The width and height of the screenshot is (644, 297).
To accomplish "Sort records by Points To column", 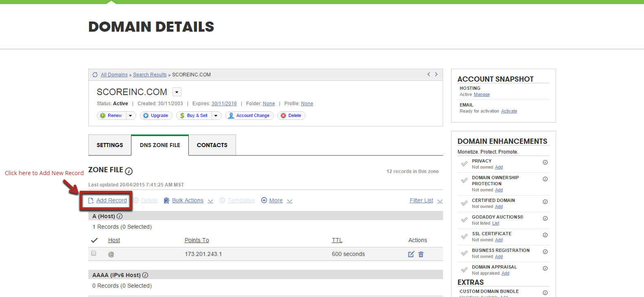I will pyautogui.click(x=197, y=240).
